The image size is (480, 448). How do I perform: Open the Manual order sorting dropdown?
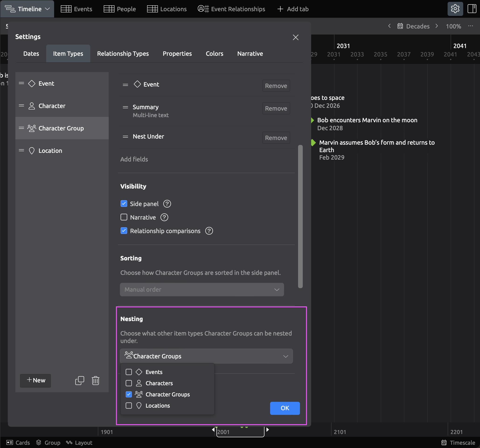tap(202, 289)
